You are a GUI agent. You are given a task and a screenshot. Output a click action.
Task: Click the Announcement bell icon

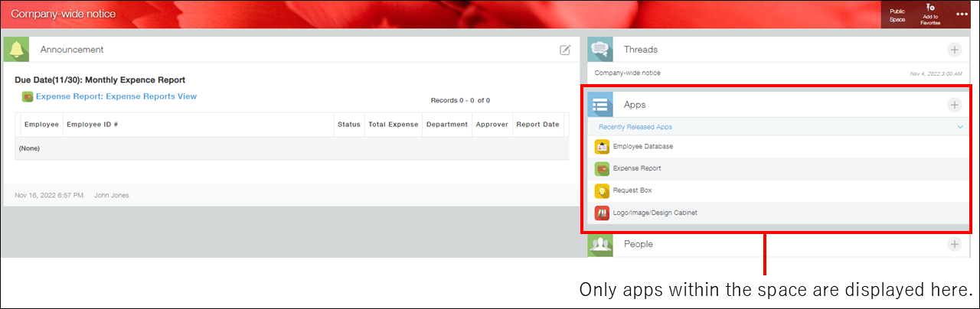[16, 49]
